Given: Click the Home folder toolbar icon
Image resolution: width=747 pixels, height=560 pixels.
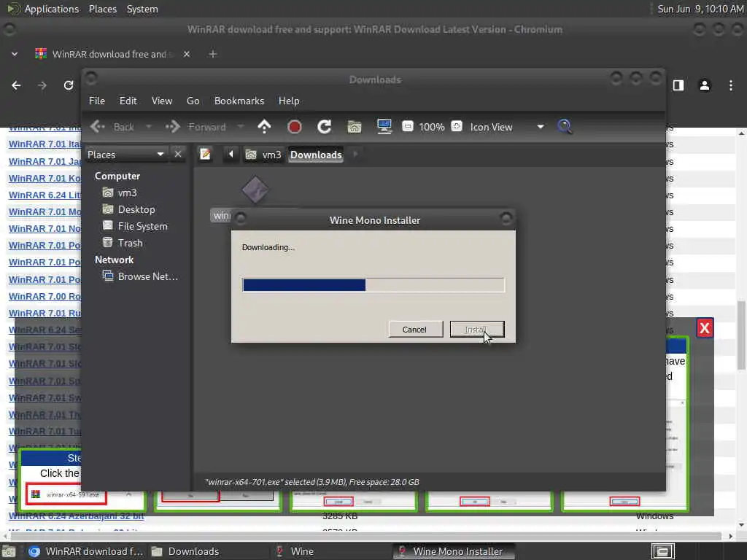Looking at the screenshot, I should 355,127.
